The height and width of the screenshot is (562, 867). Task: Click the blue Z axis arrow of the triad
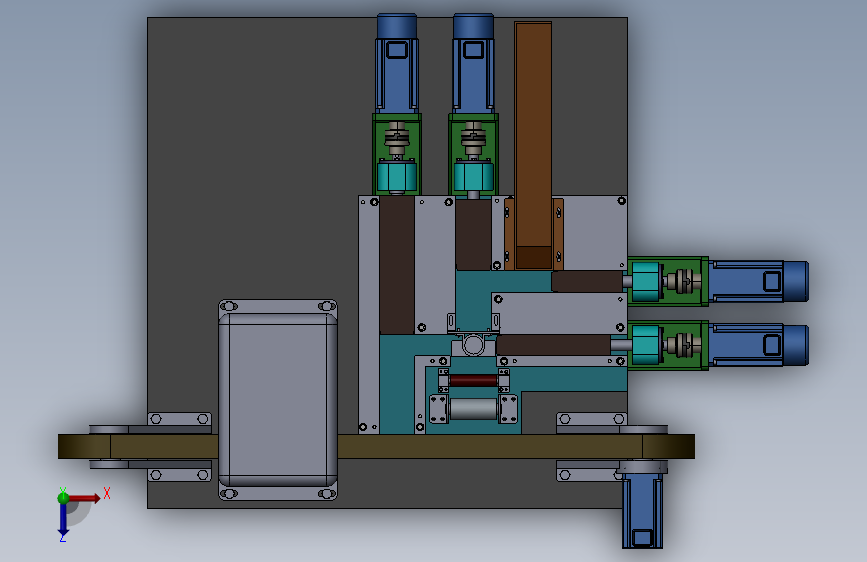tap(63, 519)
